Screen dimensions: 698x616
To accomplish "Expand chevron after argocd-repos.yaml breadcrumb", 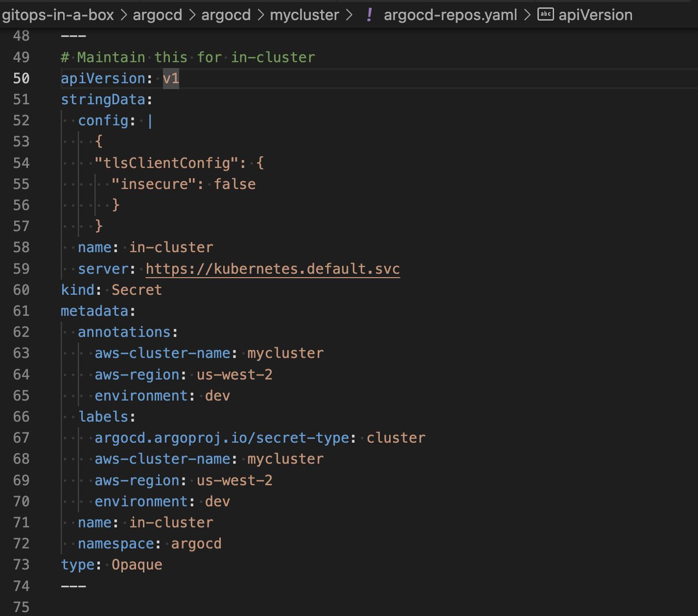I will [x=527, y=15].
